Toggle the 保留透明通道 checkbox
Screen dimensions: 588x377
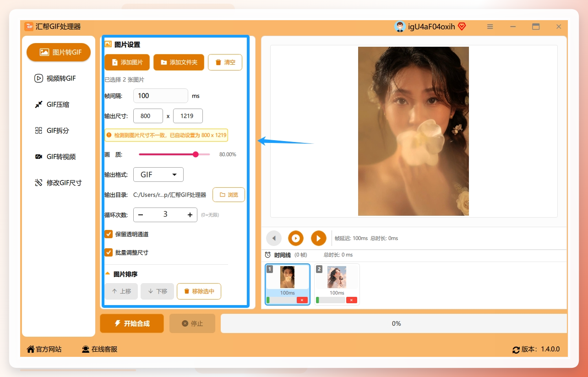(x=109, y=234)
